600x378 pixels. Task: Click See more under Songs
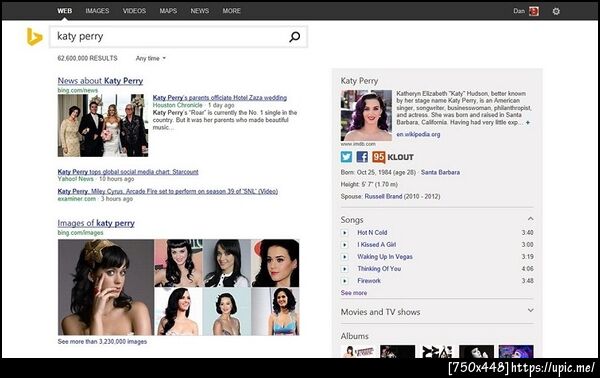click(354, 293)
